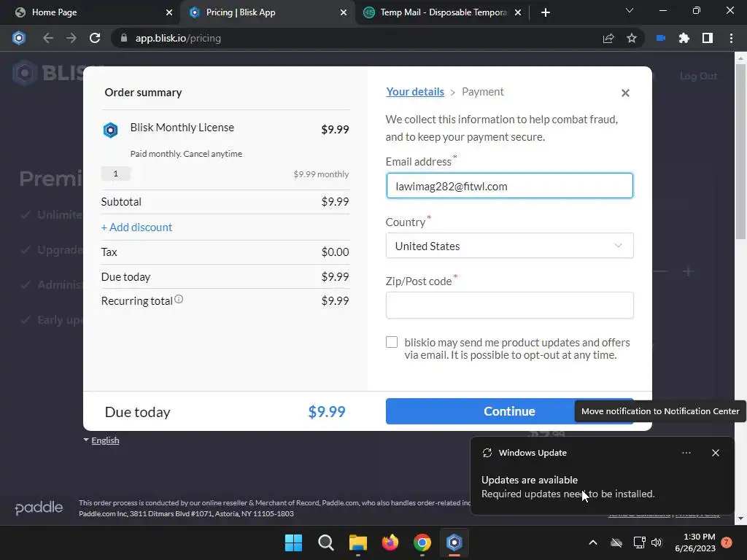Click the scrollbar down arrow
Viewport: 747px width, 560px height.
740,518
